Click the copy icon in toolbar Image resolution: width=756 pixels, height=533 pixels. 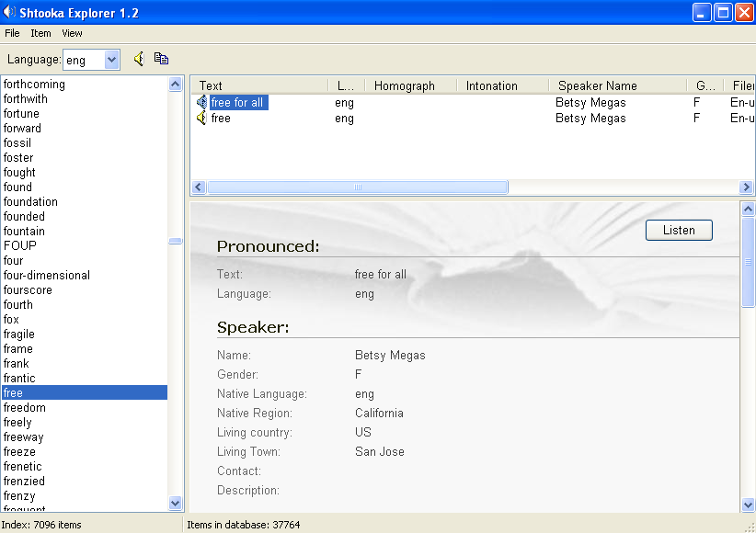tap(161, 59)
